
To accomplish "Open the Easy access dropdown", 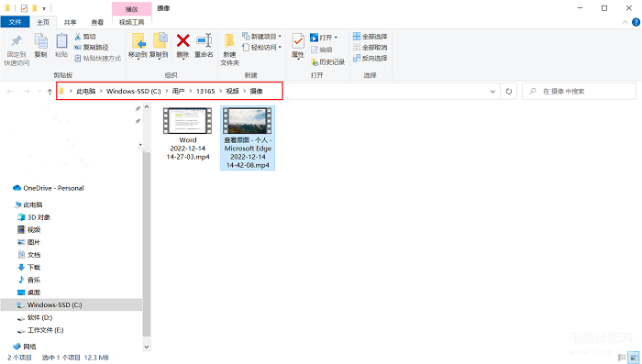I will pos(262,48).
